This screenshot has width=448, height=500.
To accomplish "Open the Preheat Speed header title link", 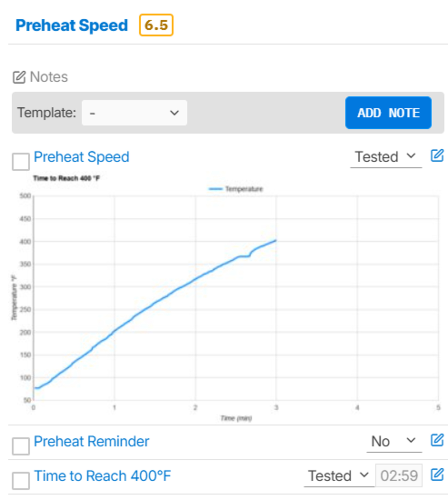I will 72,25.
